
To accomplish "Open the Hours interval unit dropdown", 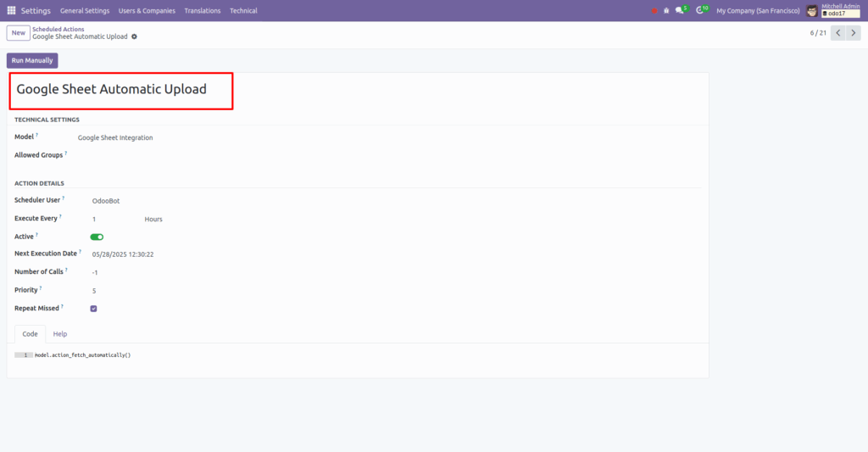I will 153,220.
